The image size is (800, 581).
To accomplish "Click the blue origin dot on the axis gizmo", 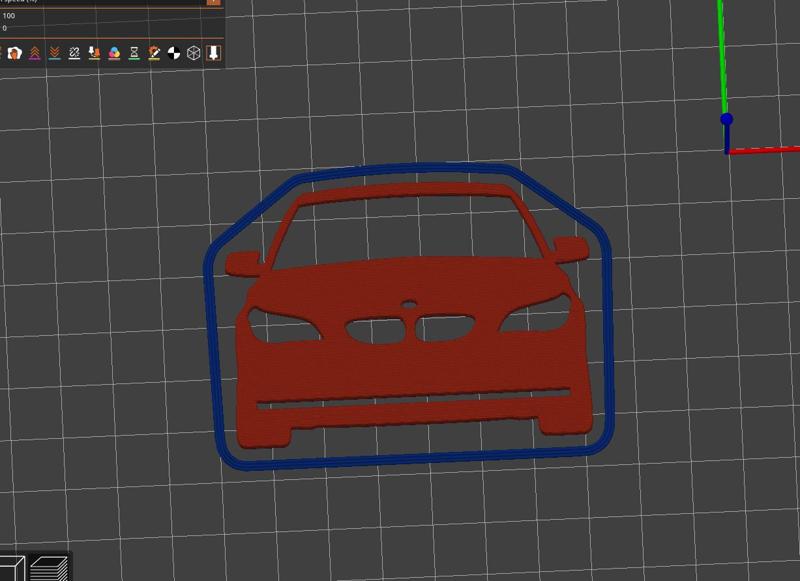I will point(725,119).
